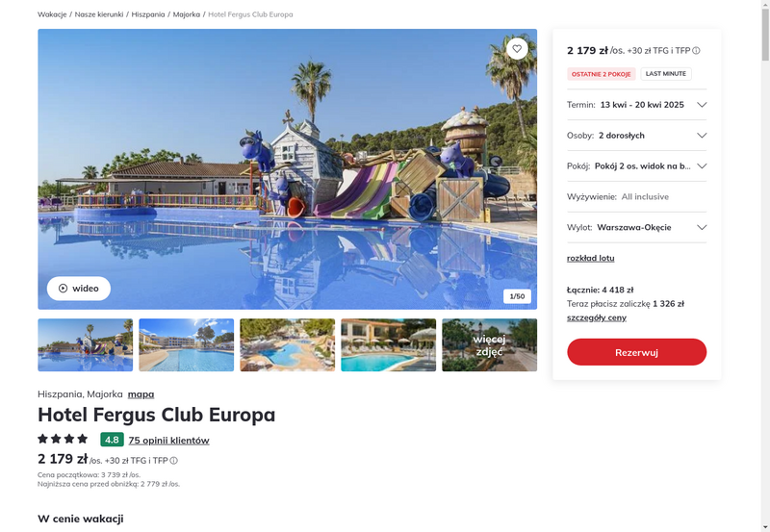Open the rozkład lotu link
Image resolution: width=770 pixels, height=532 pixels.
click(590, 258)
